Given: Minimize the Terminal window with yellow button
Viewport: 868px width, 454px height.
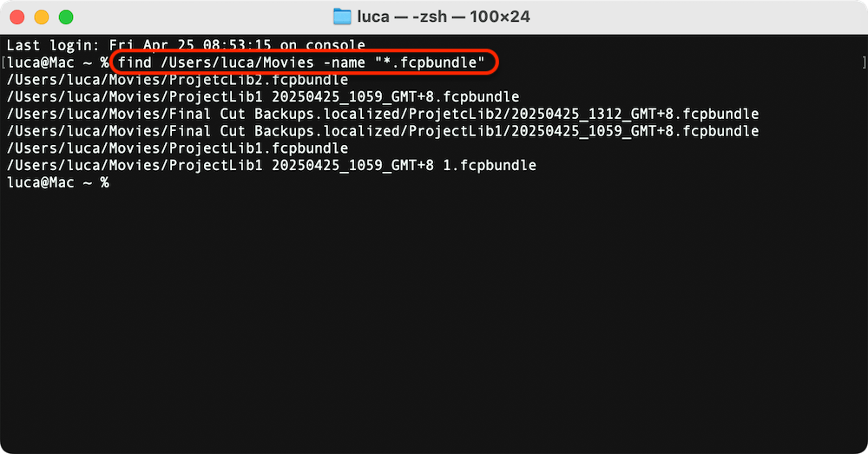Looking at the screenshot, I should click(41, 17).
